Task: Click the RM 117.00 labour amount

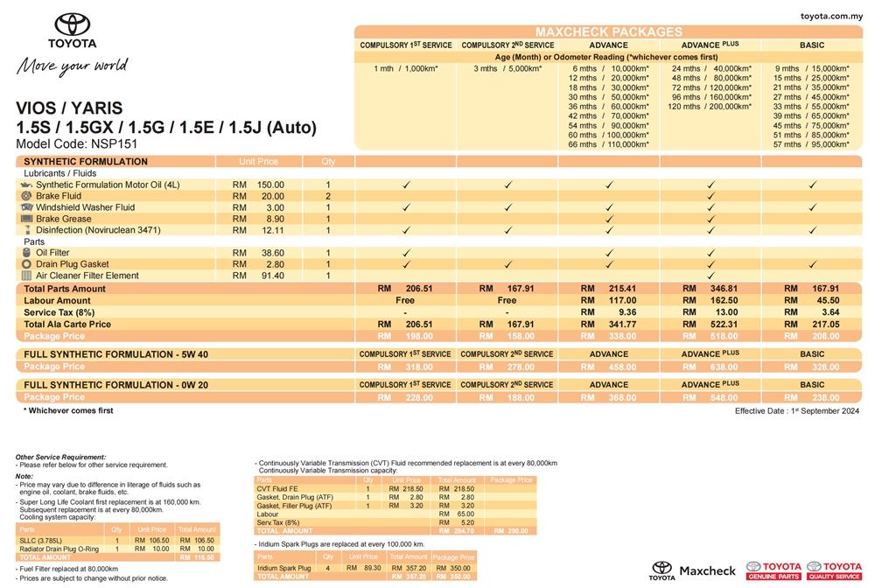Action: pos(608,300)
